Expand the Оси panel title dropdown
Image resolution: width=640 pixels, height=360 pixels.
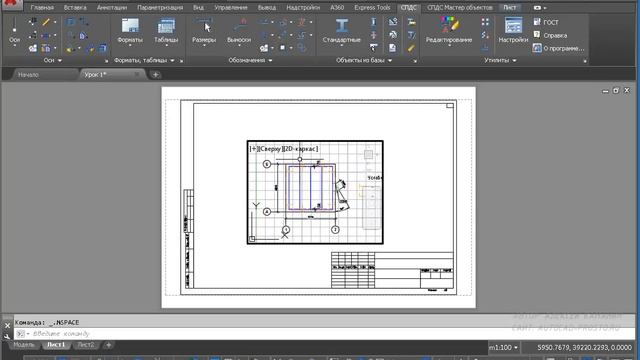[53, 60]
